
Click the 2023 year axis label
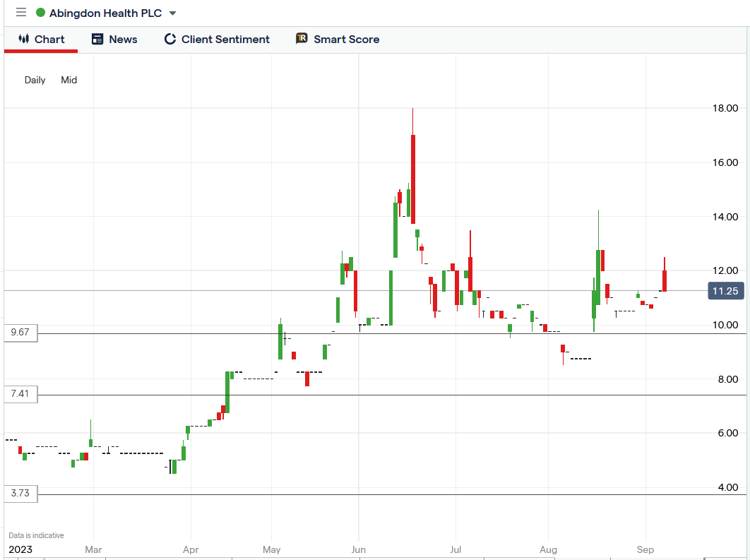(20, 549)
